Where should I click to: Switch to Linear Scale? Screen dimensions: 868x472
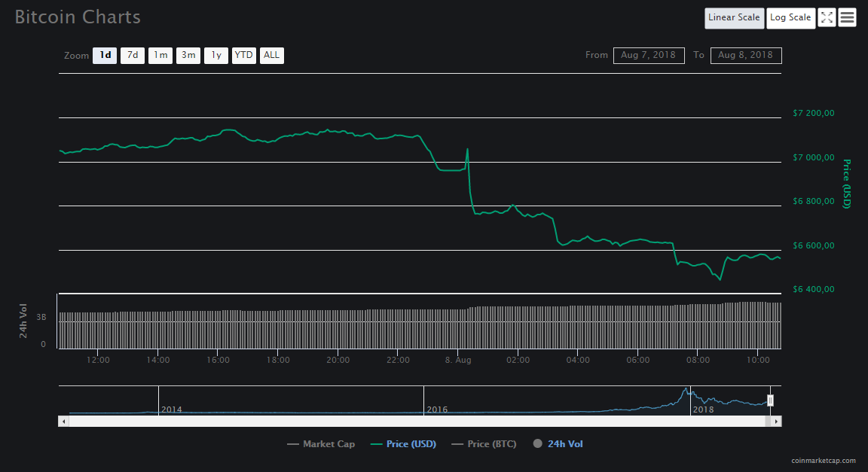click(x=734, y=18)
